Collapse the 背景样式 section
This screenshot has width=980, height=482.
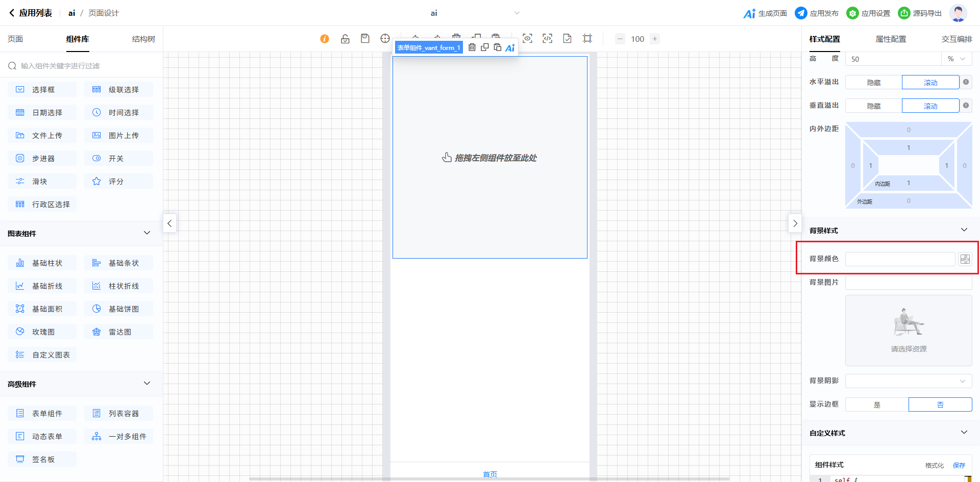coord(964,230)
